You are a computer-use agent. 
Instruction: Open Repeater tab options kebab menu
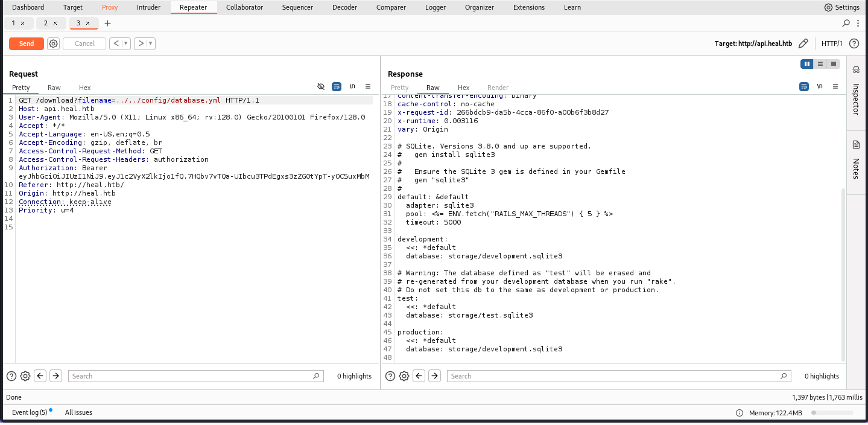tap(858, 23)
